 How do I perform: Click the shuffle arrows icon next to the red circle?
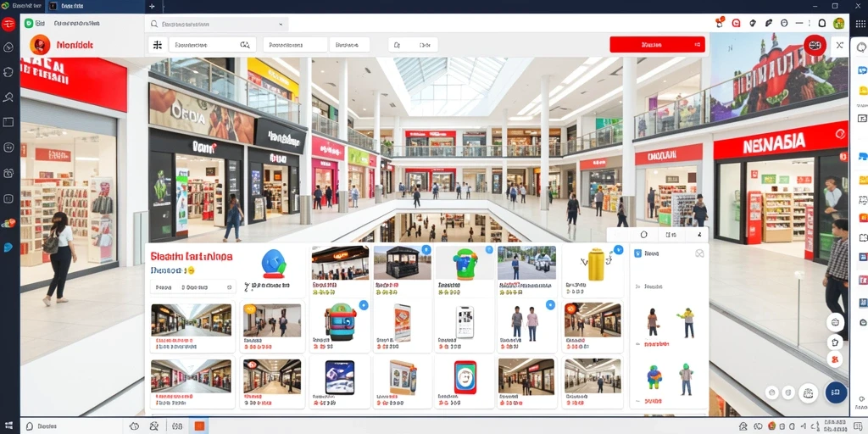(x=840, y=46)
